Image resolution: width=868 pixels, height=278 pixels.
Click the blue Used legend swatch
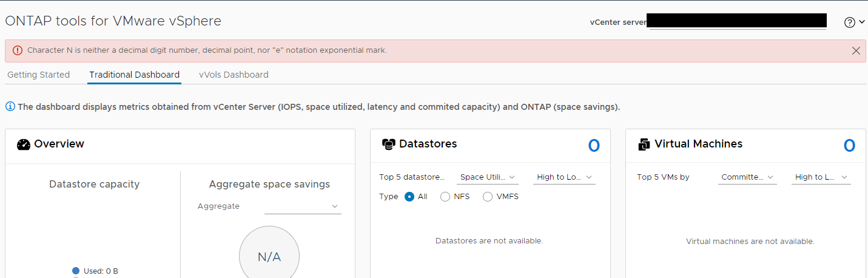click(x=76, y=271)
